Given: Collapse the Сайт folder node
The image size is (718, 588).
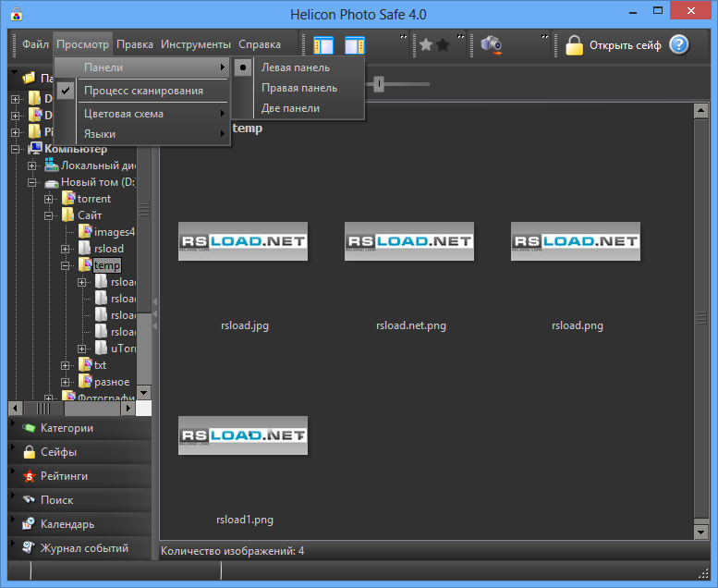Looking at the screenshot, I should [x=48, y=215].
